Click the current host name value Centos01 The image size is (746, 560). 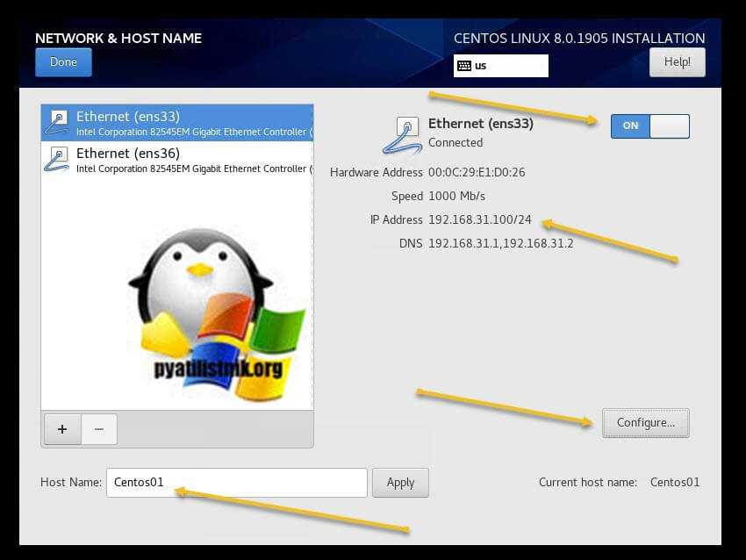coord(675,483)
